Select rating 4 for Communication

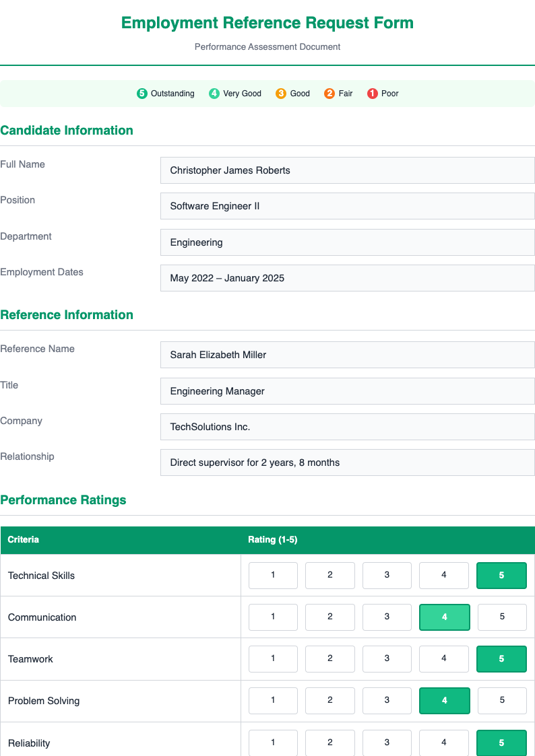444,617
